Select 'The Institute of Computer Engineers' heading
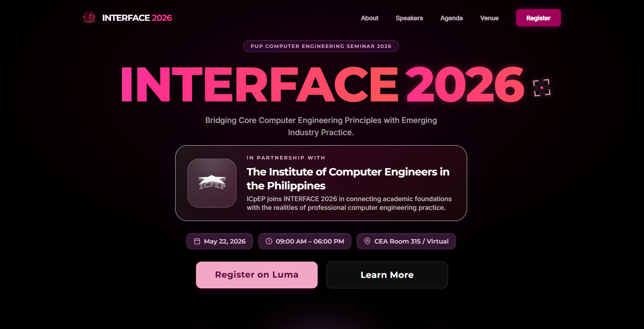This screenshot has height=329, width=644. pos(348,179)
